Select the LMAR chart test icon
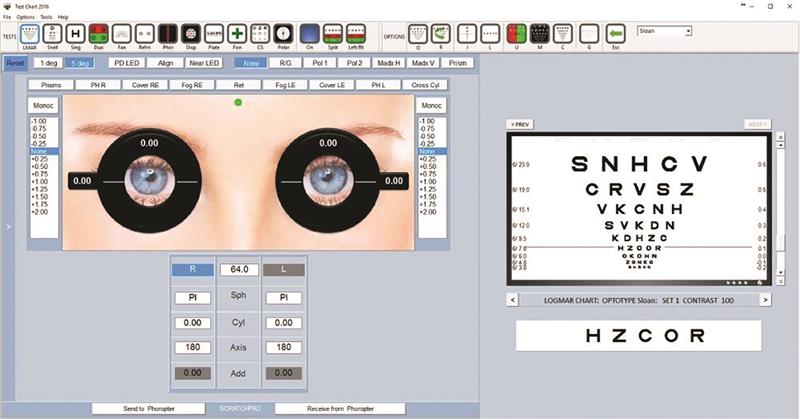Image resolution: width=800 pixels, height=419 pixels. point(30,34)
